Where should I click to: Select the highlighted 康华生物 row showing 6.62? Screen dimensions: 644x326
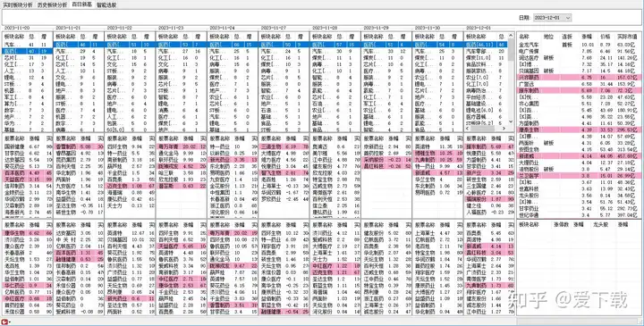point(28,232)
